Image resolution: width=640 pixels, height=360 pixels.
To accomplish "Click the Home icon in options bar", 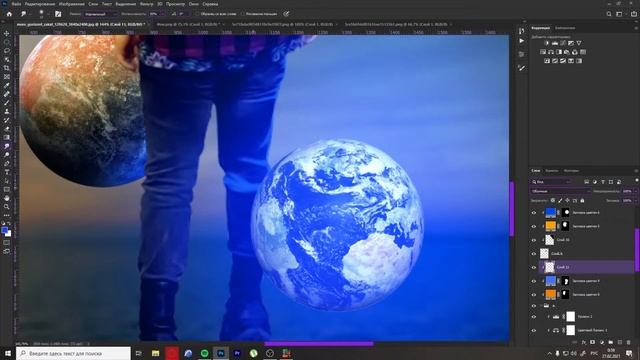I will [9, 14].
